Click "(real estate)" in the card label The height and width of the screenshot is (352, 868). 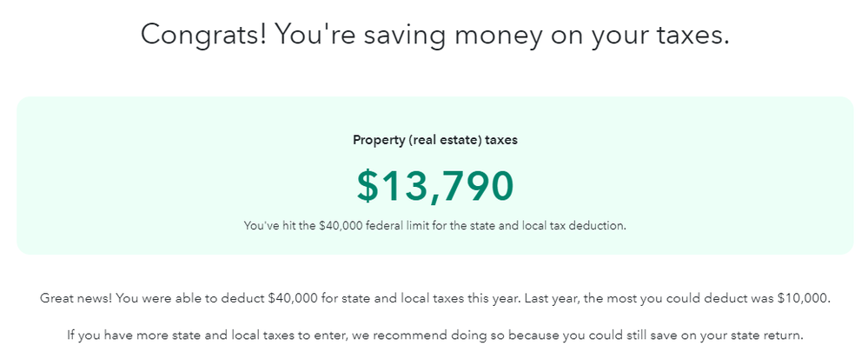tap(443, 140)
